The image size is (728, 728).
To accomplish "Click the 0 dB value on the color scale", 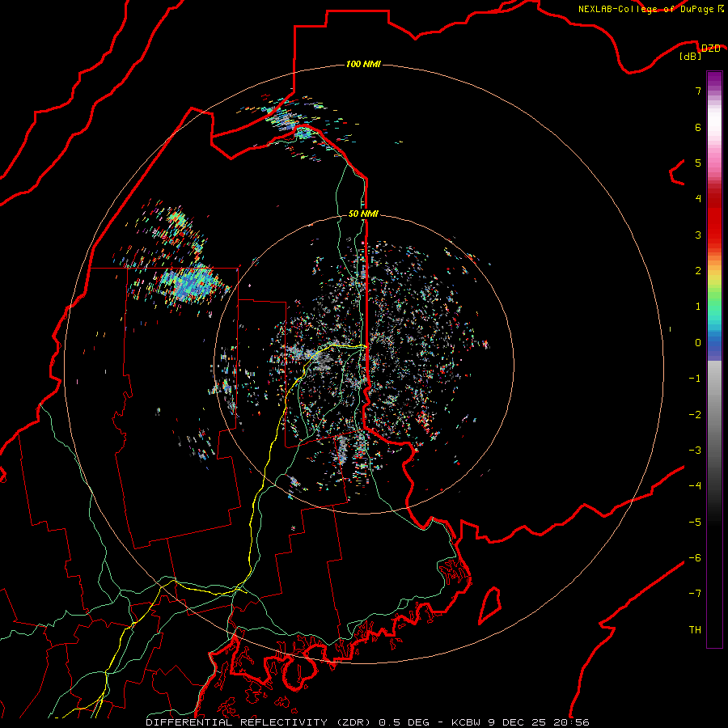I will tap(698, 343).
